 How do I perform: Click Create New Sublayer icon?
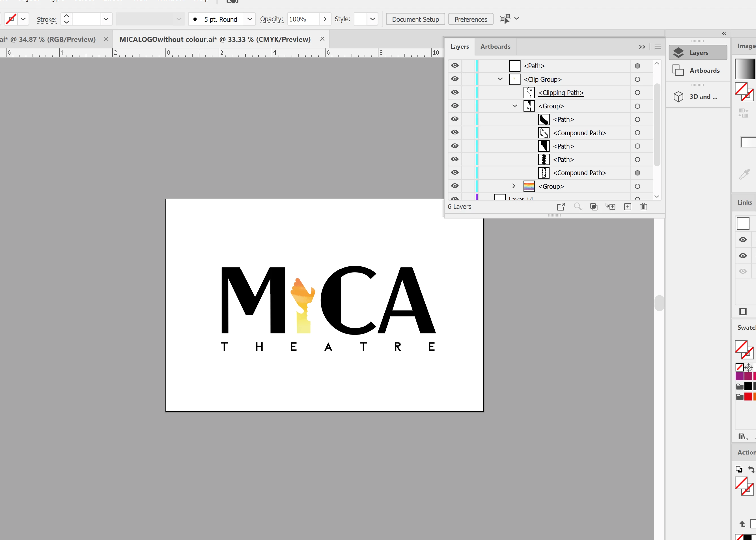[610, 207]
